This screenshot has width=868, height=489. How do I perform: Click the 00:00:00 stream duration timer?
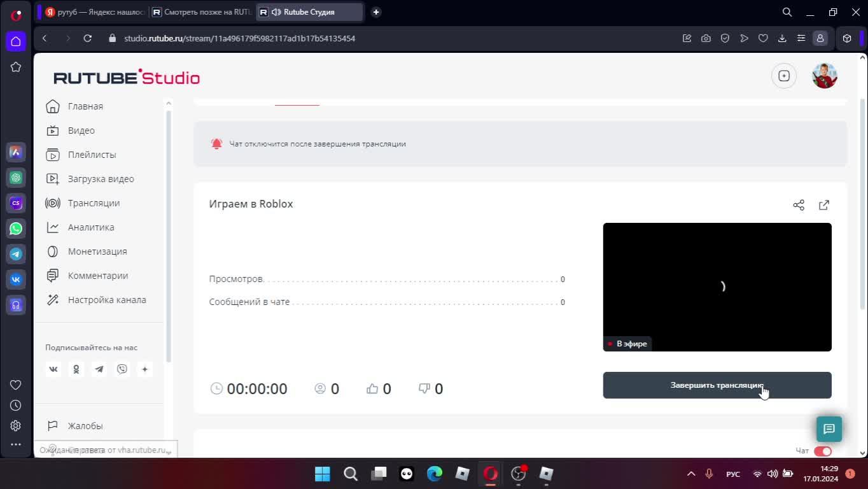(x=257, y=388)
